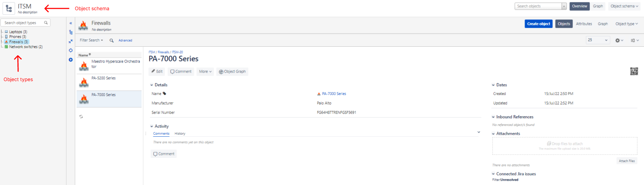Image resolution: width=644 pixels, height=185 pixels.
Task: Open the 25 results per page dropdown
Action: click(598, 40)
